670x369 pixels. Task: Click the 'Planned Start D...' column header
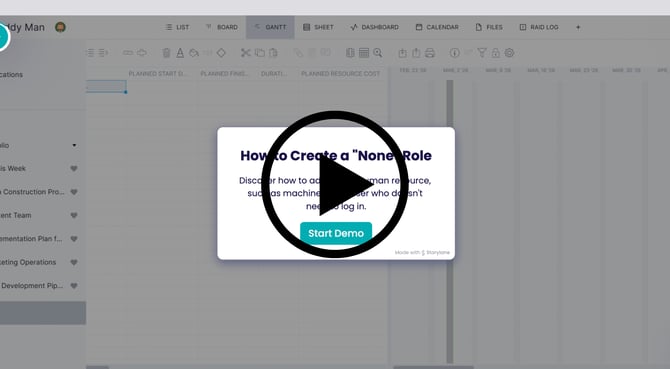[x=157, y=73]
